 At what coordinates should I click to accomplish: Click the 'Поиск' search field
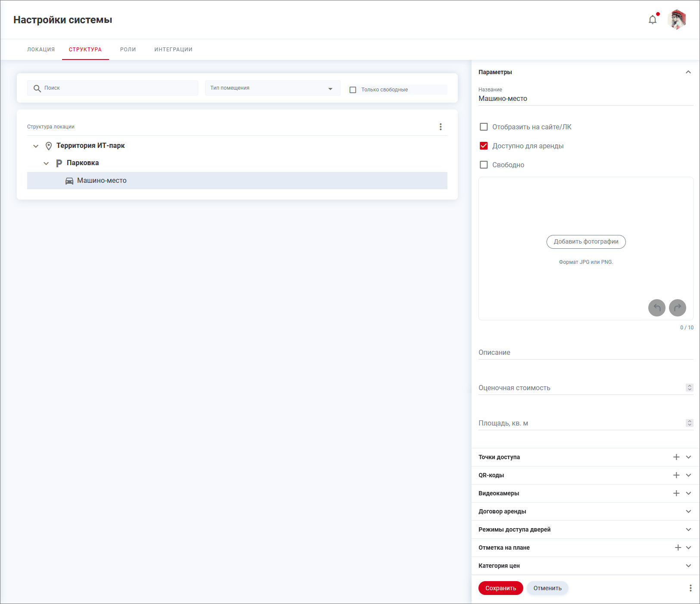pyautogui.click(x=116, y=88)
